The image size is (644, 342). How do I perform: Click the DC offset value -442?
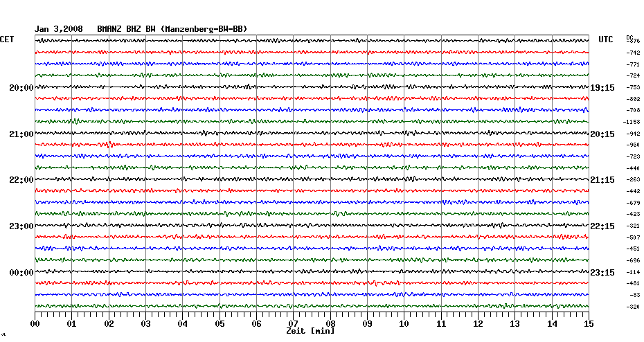pos(633,191)
